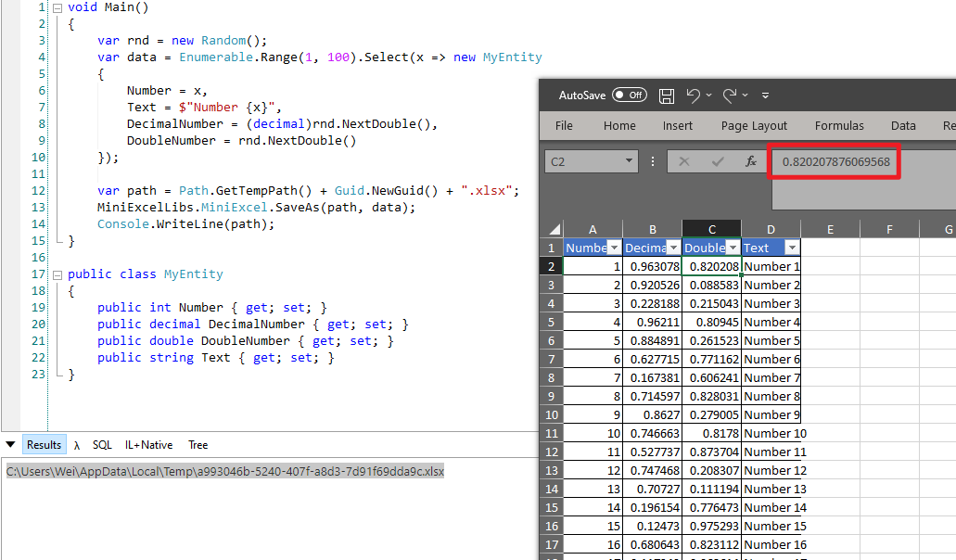Click the Redo icon
This screenshot has height=560, width=956.
click(732, 95)
